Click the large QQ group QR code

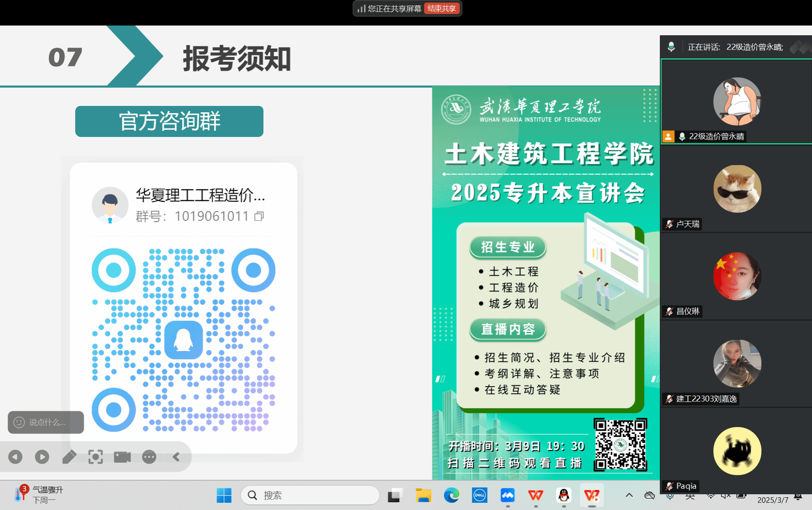pyautogui.click(x=184, y=340)
